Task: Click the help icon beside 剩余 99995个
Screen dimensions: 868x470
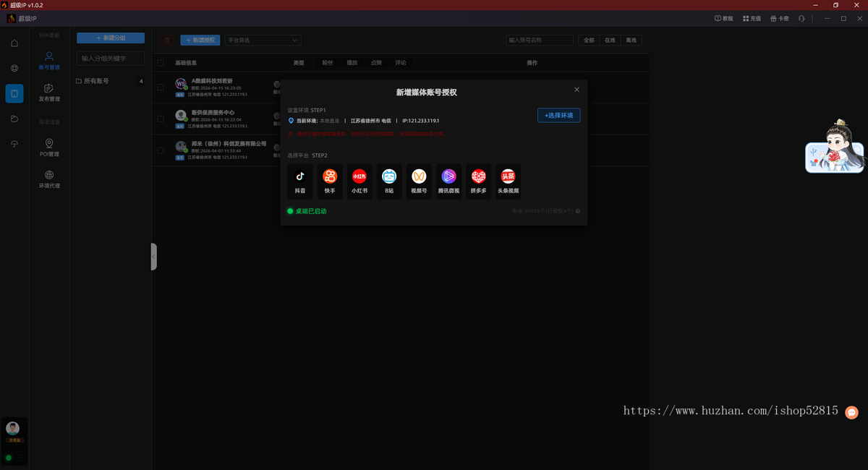Action: pos(577,211)
